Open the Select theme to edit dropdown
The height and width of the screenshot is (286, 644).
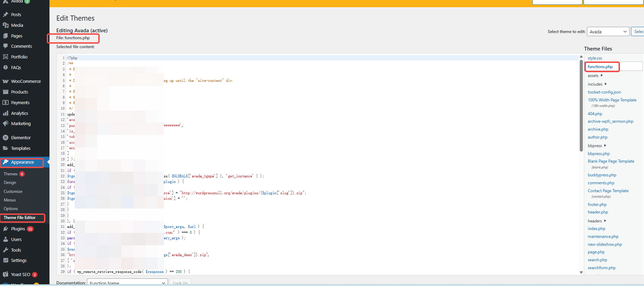(x=608, y=32)
